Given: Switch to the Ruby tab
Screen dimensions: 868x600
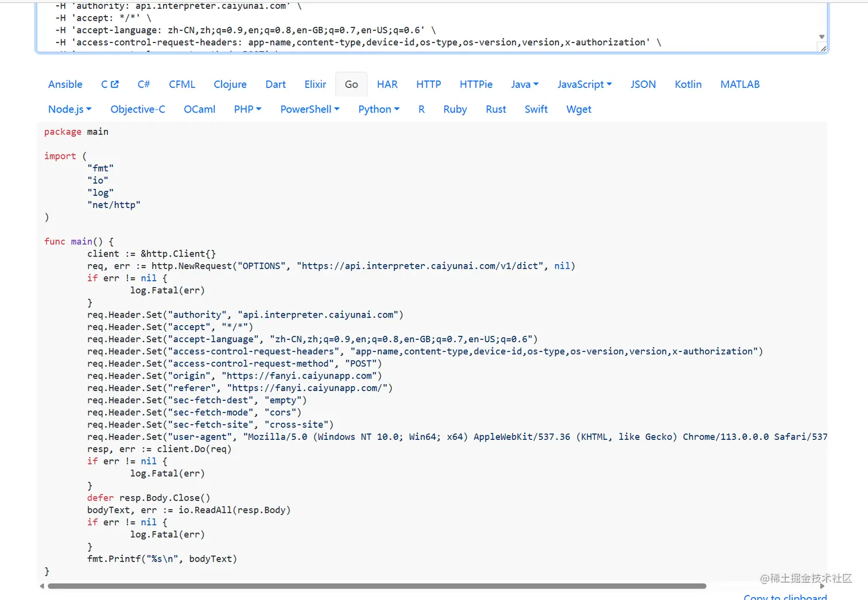Looking at the screenshot, I should (455, 109).
